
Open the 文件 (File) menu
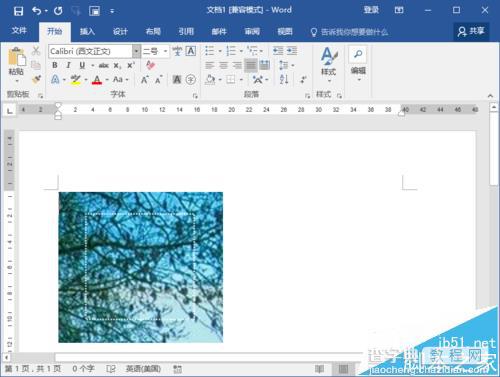19,31
